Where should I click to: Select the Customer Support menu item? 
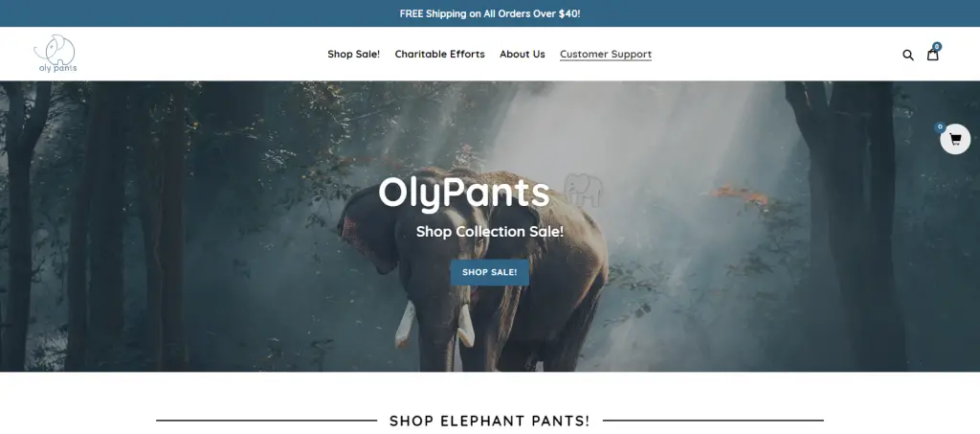click(x=606, y=55)
